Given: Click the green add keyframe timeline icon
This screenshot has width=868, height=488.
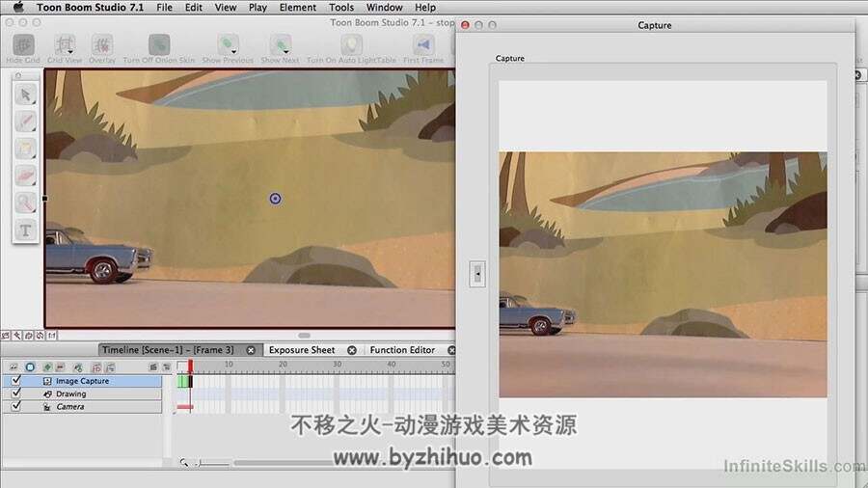Looking at the screenshot, I should tap(47, 366).
